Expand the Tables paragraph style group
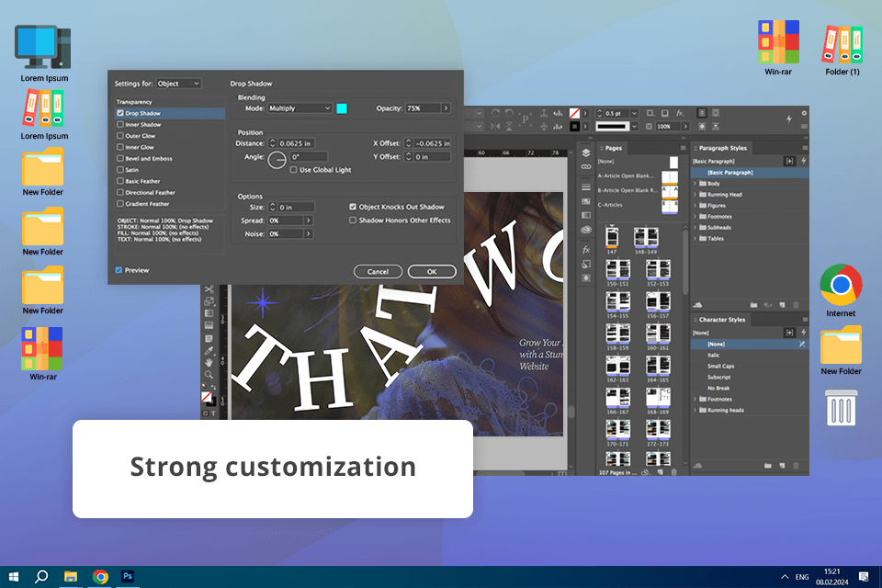This screenshot has width=882, height=588. 695,239
